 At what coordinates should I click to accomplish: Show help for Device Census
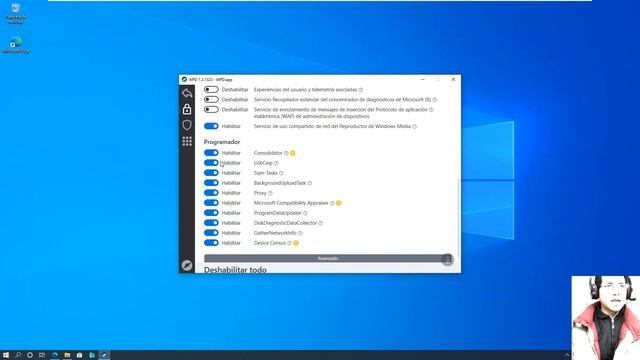[289, 243]
